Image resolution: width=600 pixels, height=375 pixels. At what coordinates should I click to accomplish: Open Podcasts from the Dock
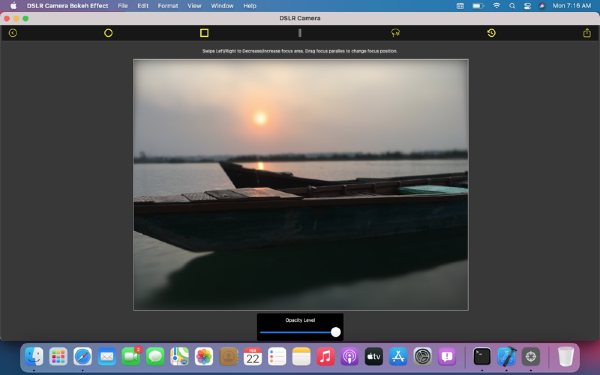(349, 357)
